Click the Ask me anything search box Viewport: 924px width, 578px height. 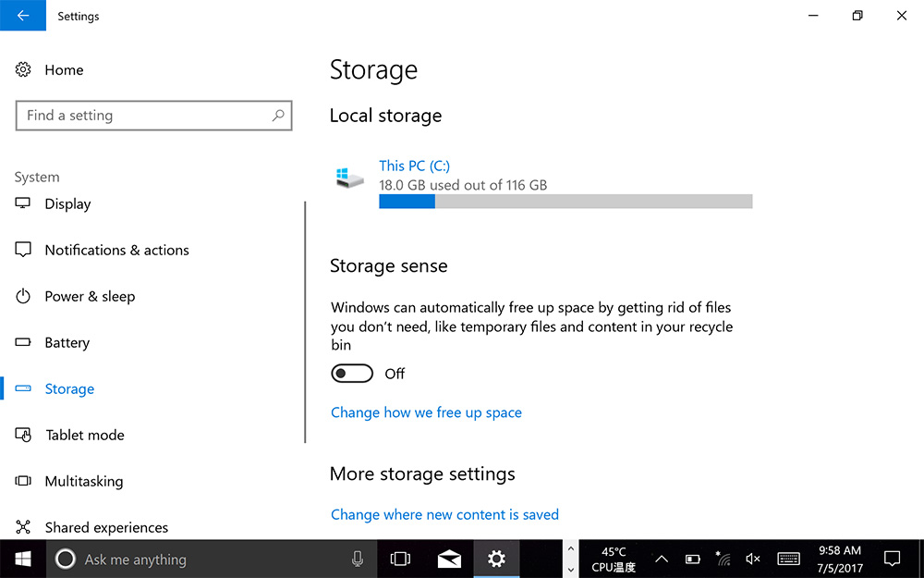(213, 559)
